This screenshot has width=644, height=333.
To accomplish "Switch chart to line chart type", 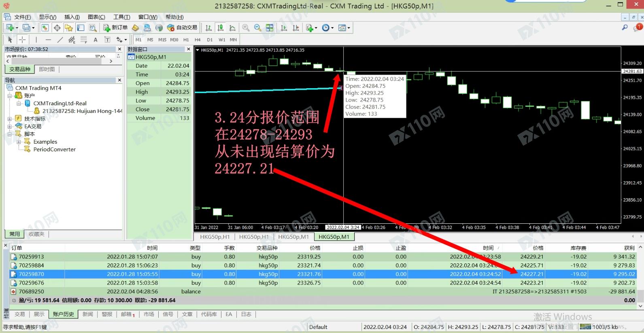I will pos(232,28).
